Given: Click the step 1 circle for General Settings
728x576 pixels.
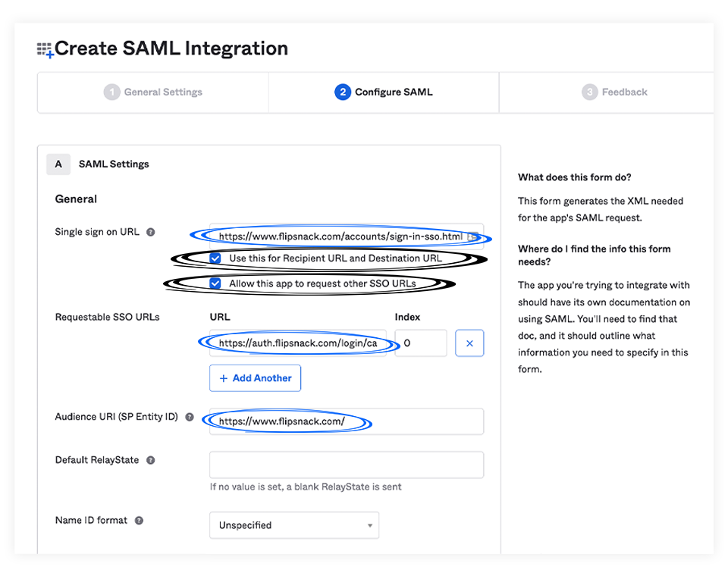Looking at the screenshot, I should click(x=112, y=92).
